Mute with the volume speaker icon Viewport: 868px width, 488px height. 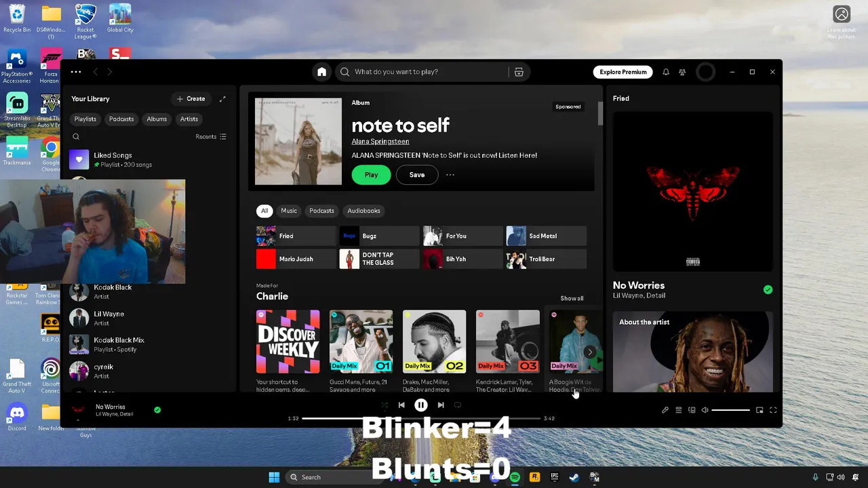pos(705,410)
